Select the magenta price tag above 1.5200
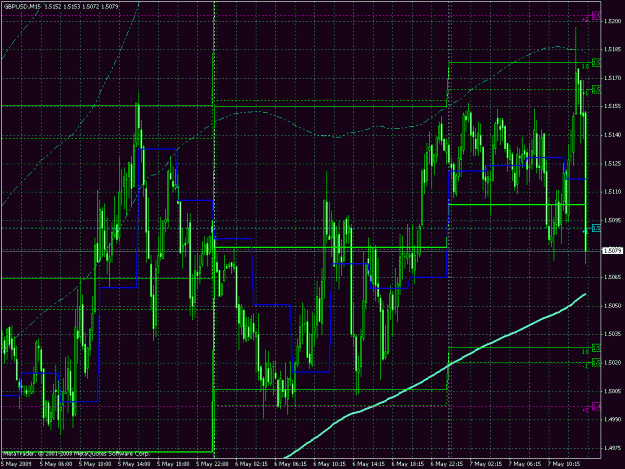The image size is (625, 469). (596, 16)
